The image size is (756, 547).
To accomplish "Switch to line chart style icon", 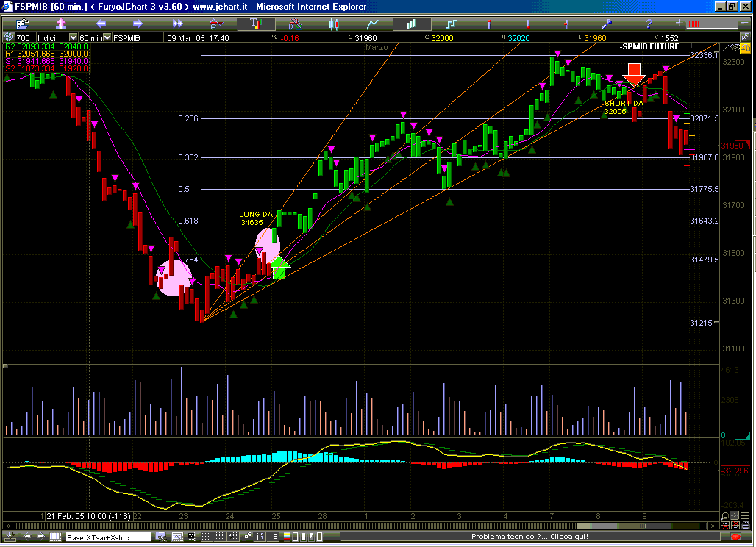I will 374,24.
